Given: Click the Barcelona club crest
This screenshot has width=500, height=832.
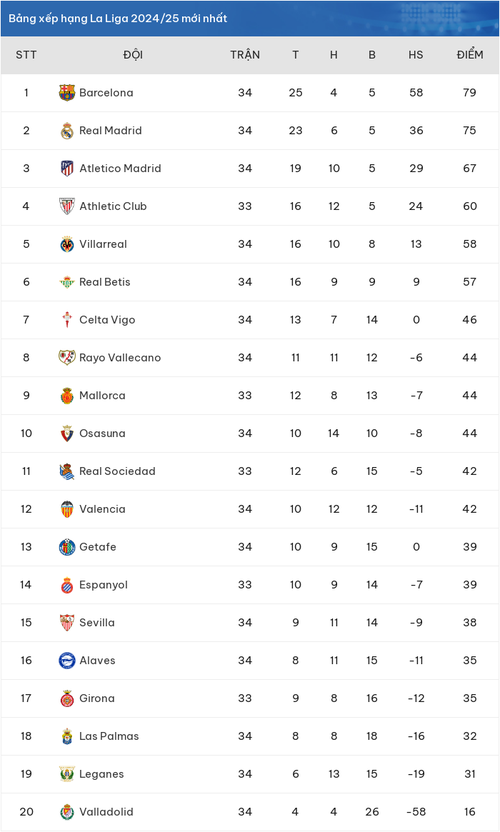Looking at the screenshot, I should click(x=67, y=93).
